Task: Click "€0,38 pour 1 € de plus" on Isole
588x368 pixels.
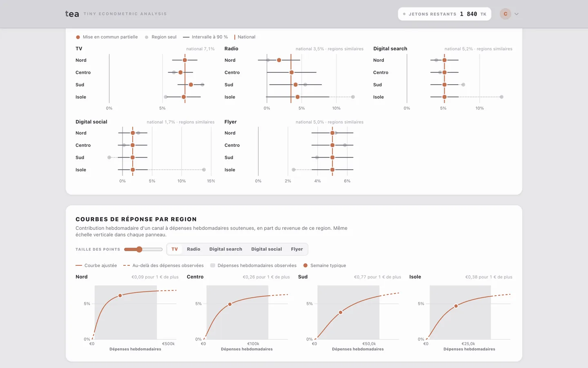Action: click(x=489, y=277)
